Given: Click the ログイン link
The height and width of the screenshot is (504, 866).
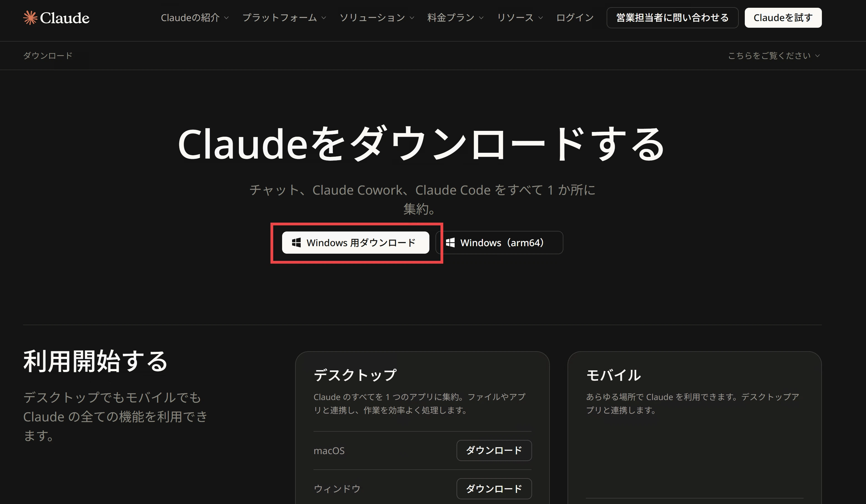Looking at the screenshot, I should pyautogui.click(x=575, y=17).
